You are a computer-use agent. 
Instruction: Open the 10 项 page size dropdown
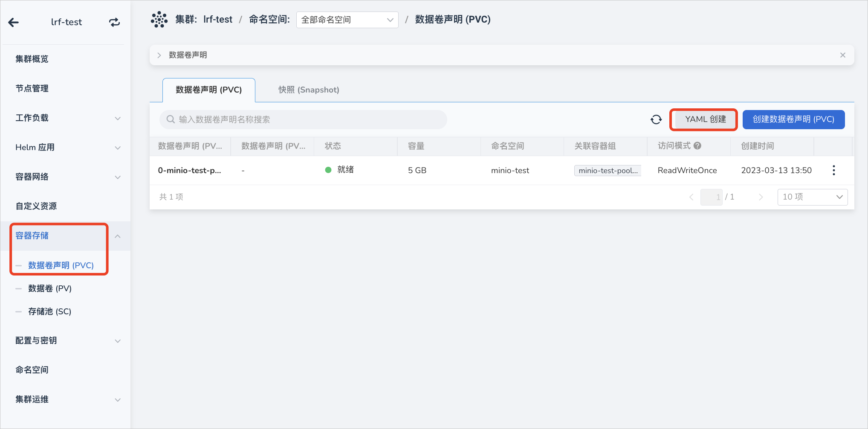812,197
